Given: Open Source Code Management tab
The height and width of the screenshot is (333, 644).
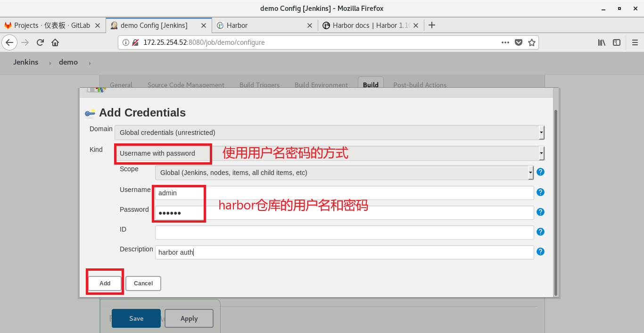Looking at the screenshot, I should [x=186, y=85].
